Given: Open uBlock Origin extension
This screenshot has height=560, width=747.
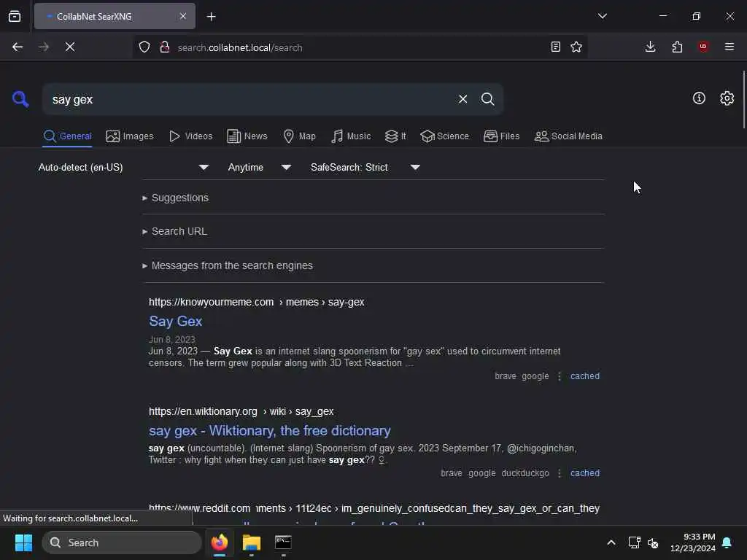Looking at the screenshot, I should (x=703, y=47).
